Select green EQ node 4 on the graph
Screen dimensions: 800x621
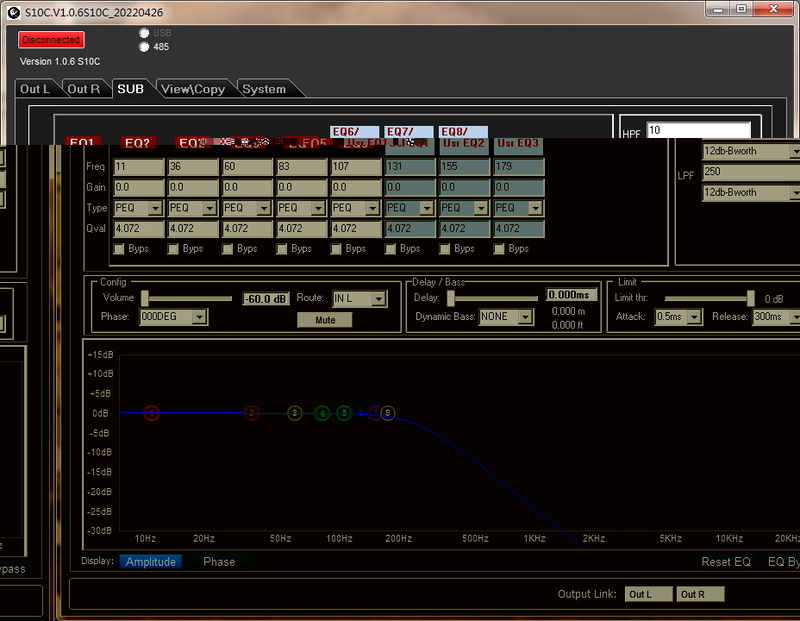(x=322, y=413)
